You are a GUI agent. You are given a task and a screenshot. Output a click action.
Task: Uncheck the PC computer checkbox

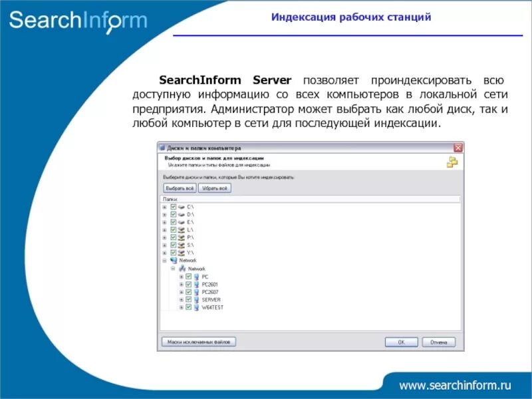click(x=189, y=277)
